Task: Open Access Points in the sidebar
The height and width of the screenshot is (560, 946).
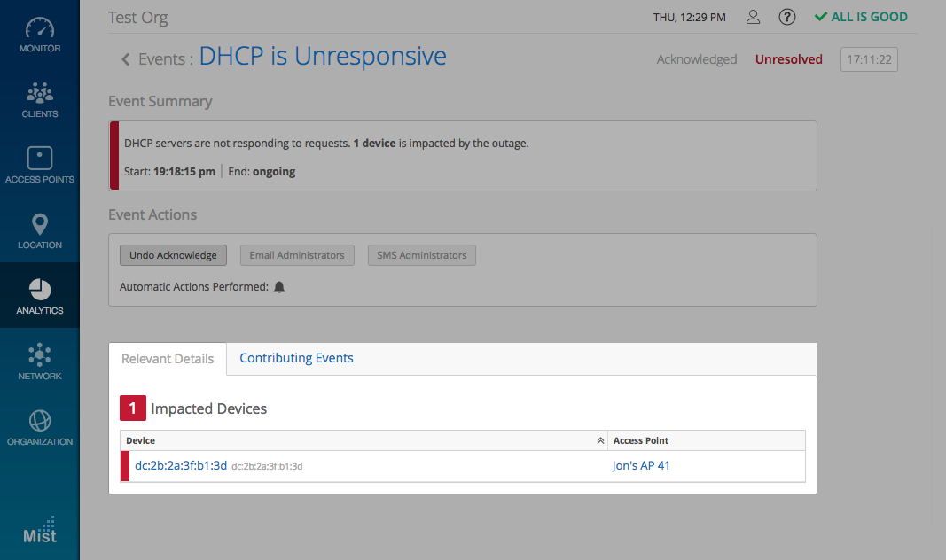Action: click(39, 159)
